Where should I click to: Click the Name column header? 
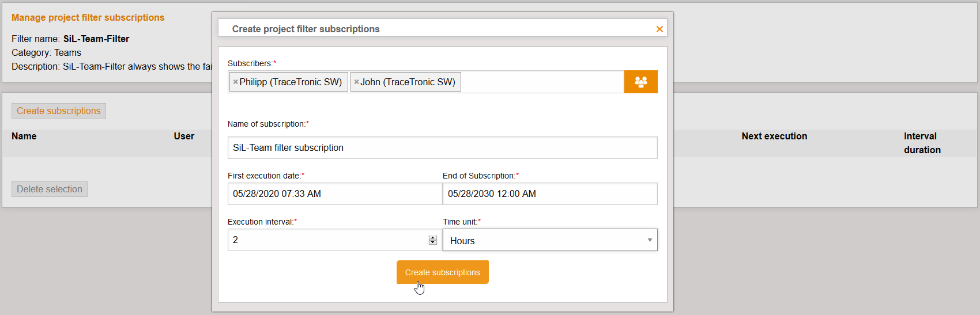coord(24,136)
